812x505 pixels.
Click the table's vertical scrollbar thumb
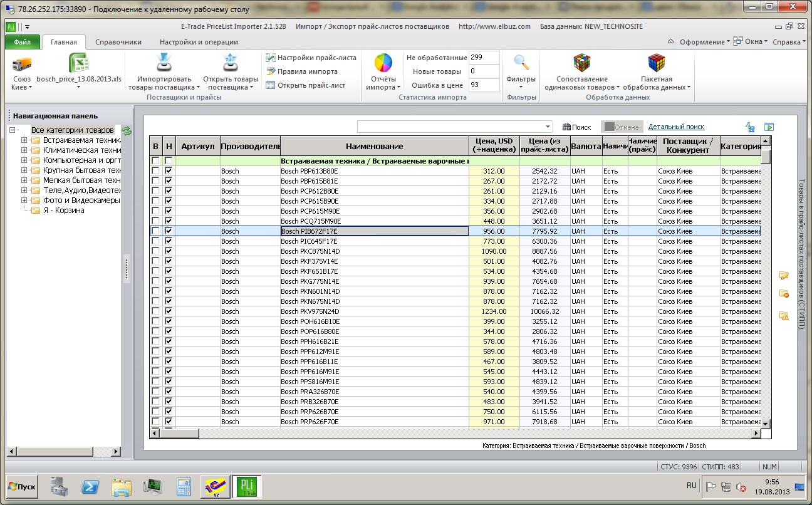click(765, 156)
